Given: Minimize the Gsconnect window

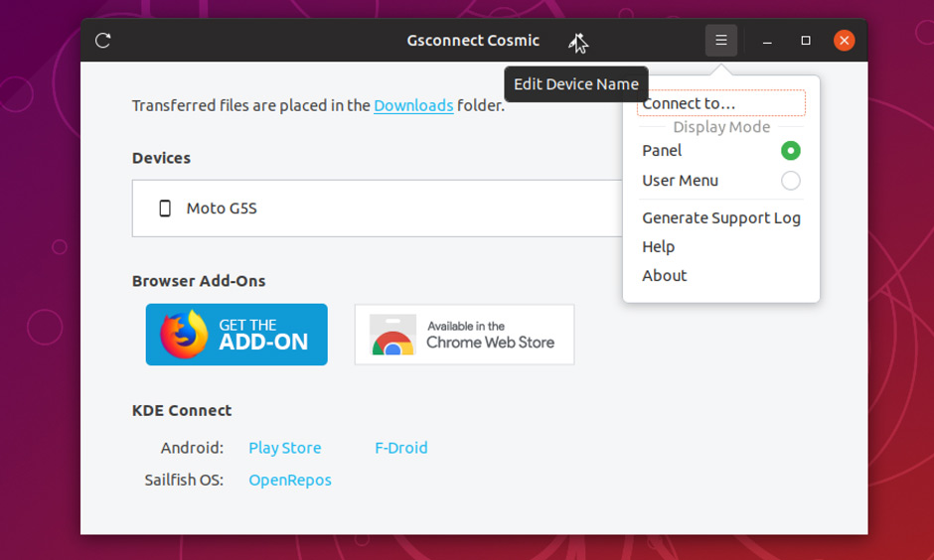Looking at the screenshot, I should click(x=767, y=41).
